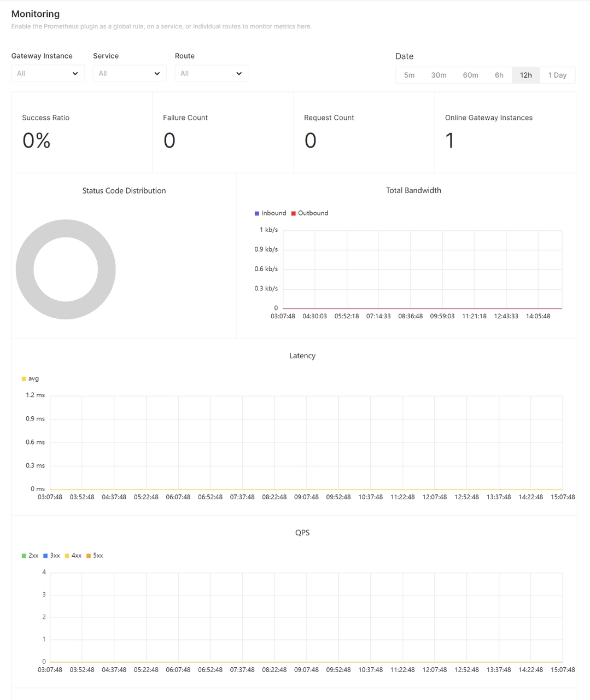Viewport: 590px width, 700px height.
Task: Select the 6h date range tab
Action: [499, 75]
